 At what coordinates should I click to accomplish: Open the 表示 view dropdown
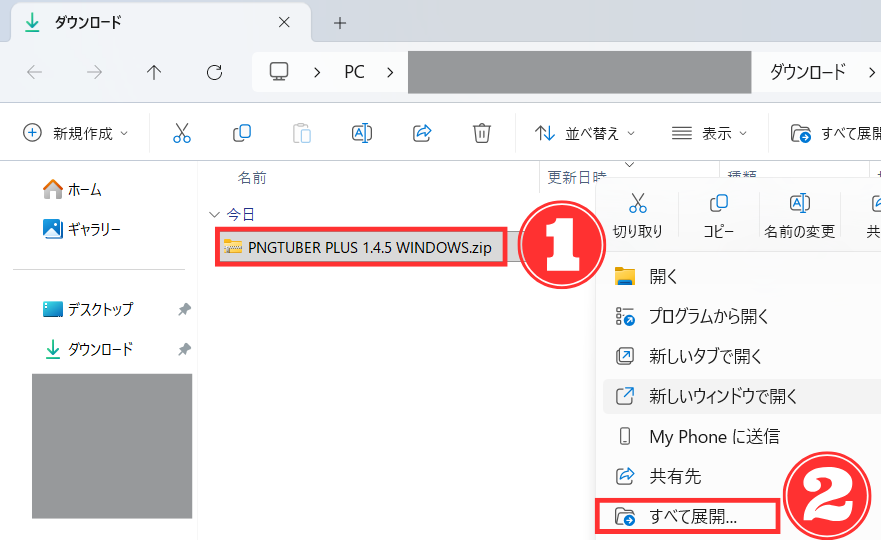(709, 133)
